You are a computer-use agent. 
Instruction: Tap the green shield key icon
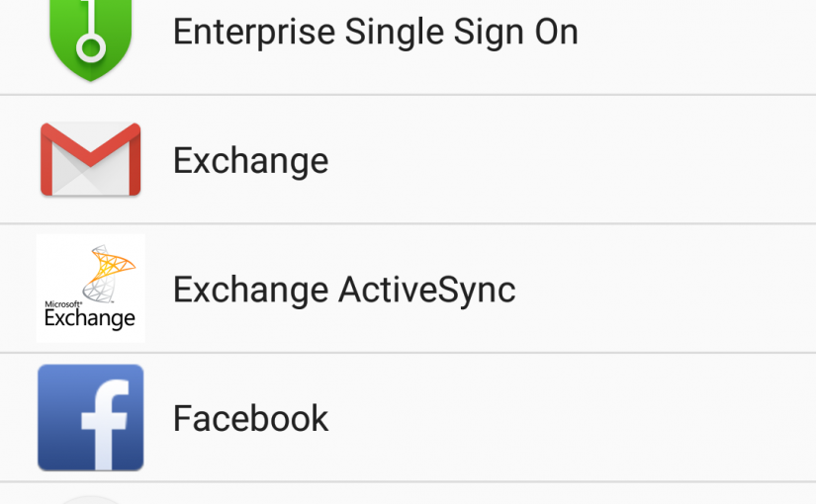pos(91,39)
